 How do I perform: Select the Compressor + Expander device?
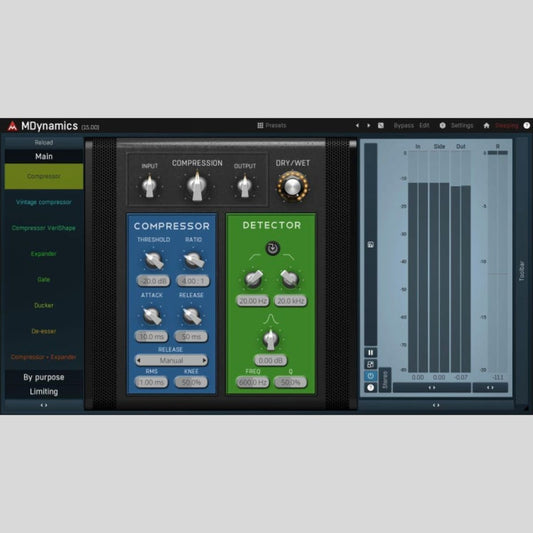pos(44,357)
